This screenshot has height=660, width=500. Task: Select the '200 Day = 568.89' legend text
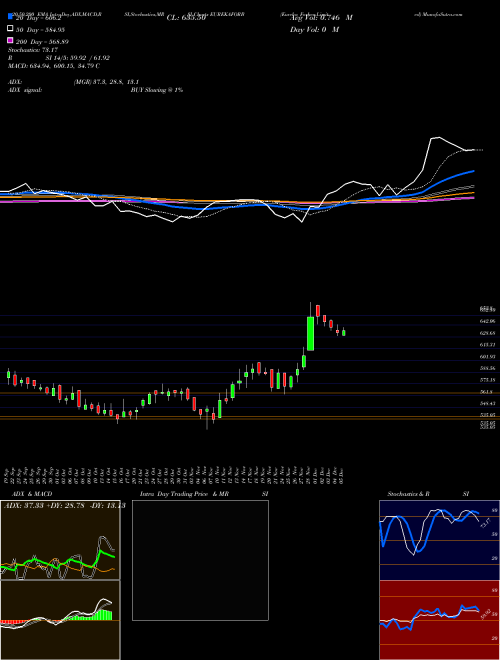point(43,42)
